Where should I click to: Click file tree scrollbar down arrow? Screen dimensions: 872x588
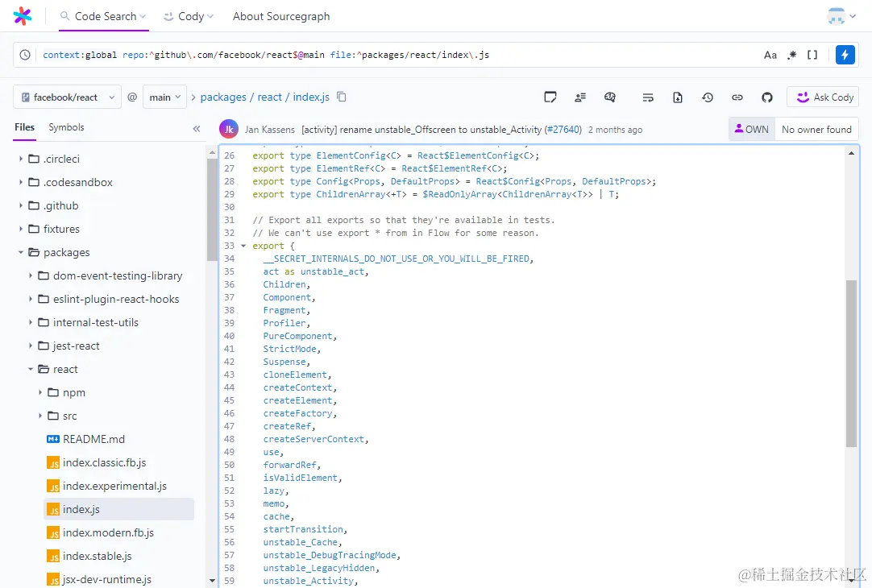(212, 580)
